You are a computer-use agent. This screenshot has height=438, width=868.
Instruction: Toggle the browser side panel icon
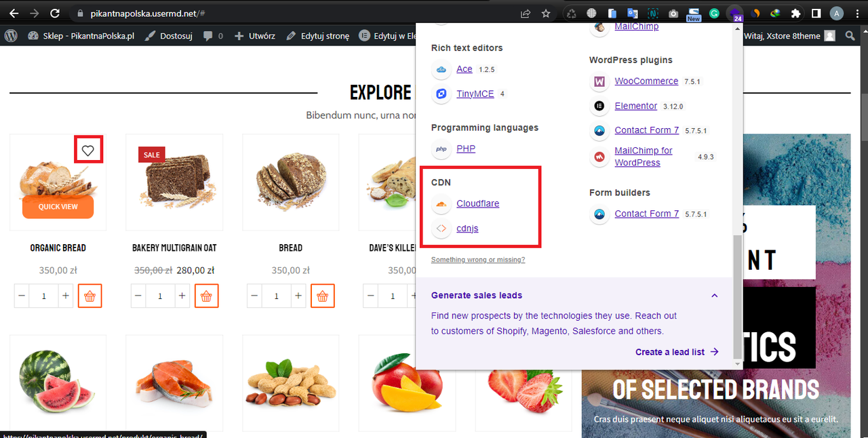click(x=816, y=14)
